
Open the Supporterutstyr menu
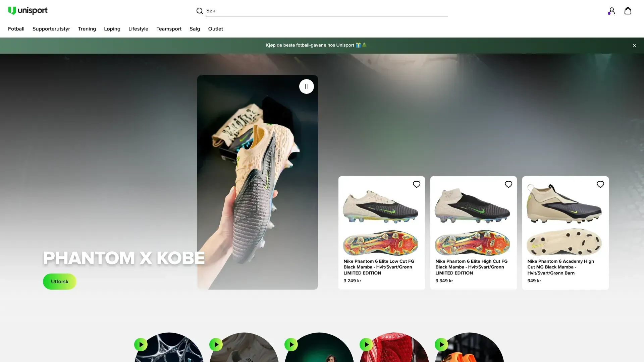pyautogui.click(x=51, y=29)
